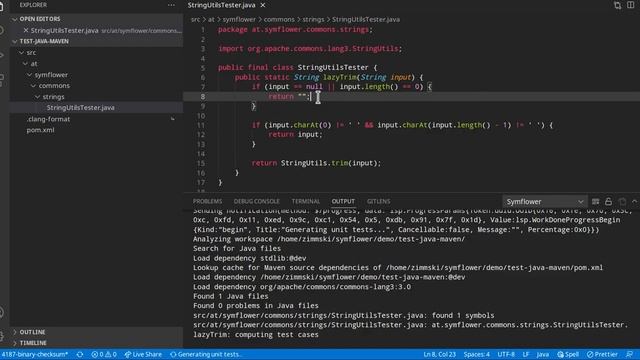The image size is (640, 360).
Task: Open Prettier status item
Action: click(602, 354)
